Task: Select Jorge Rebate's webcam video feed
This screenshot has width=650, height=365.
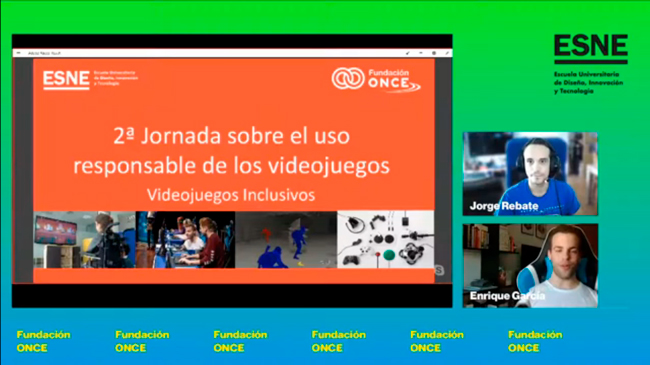Action: click(530, 174)
